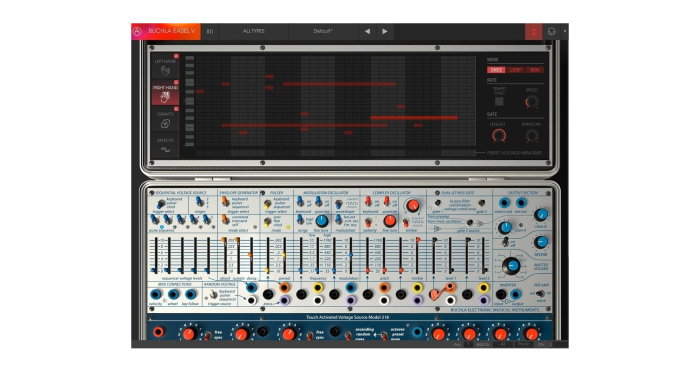700x372 pixels.
Task: Click the master volume knob
Action: [x=512, y=266]
